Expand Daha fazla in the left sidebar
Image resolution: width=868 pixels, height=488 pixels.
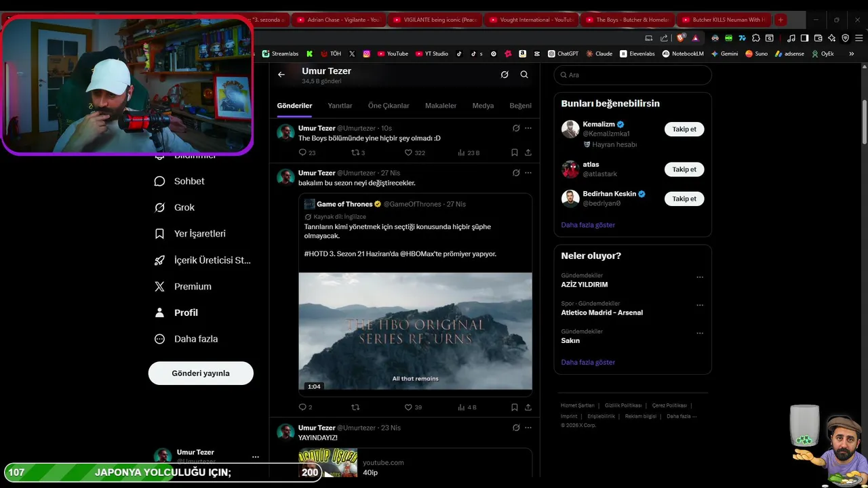(x=186, y=339)
